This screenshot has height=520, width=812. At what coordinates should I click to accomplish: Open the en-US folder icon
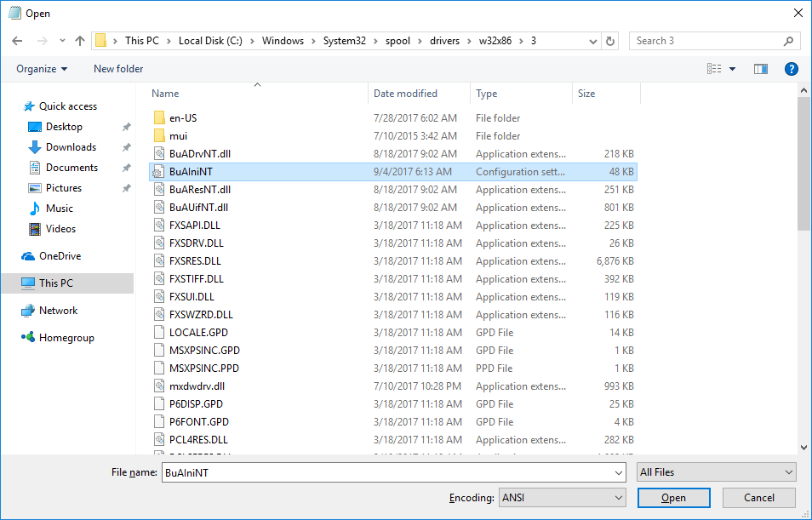pos(159,118)
